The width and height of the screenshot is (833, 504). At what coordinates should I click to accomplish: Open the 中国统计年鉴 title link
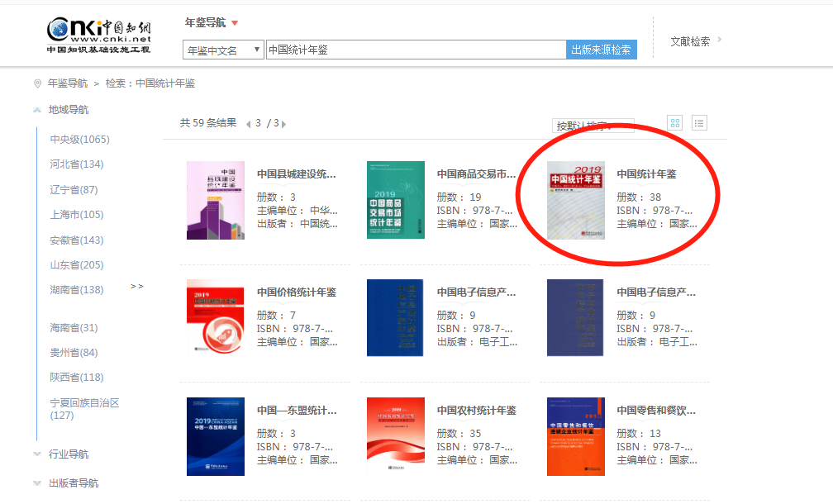coord(646,174)
